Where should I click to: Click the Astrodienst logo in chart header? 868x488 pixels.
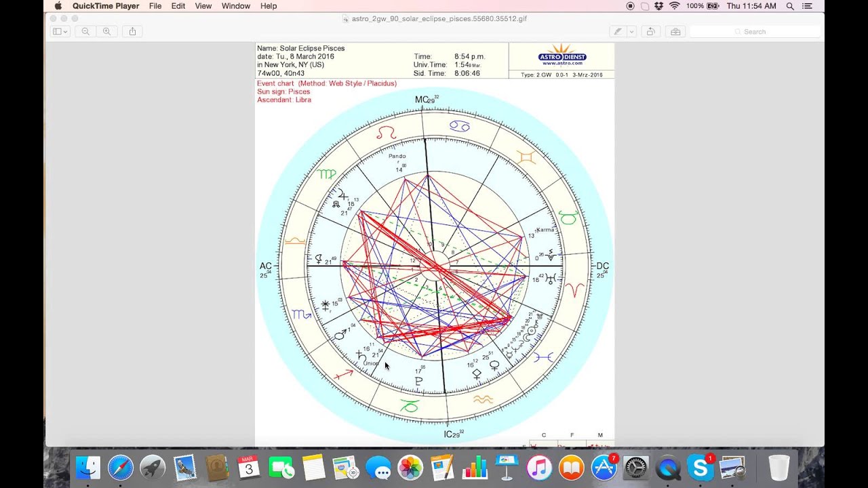[561, 56]
